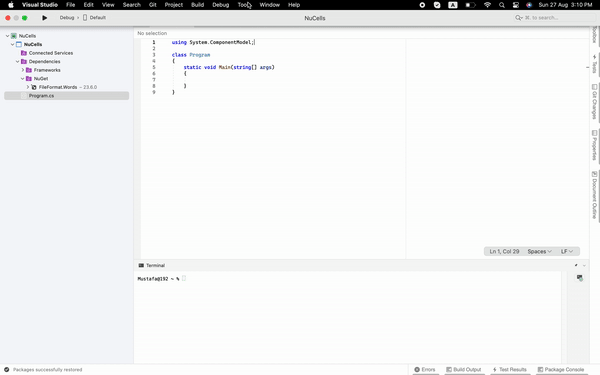
Task: Click the keyboard input source icon
Action: click(x=453, y=5)
